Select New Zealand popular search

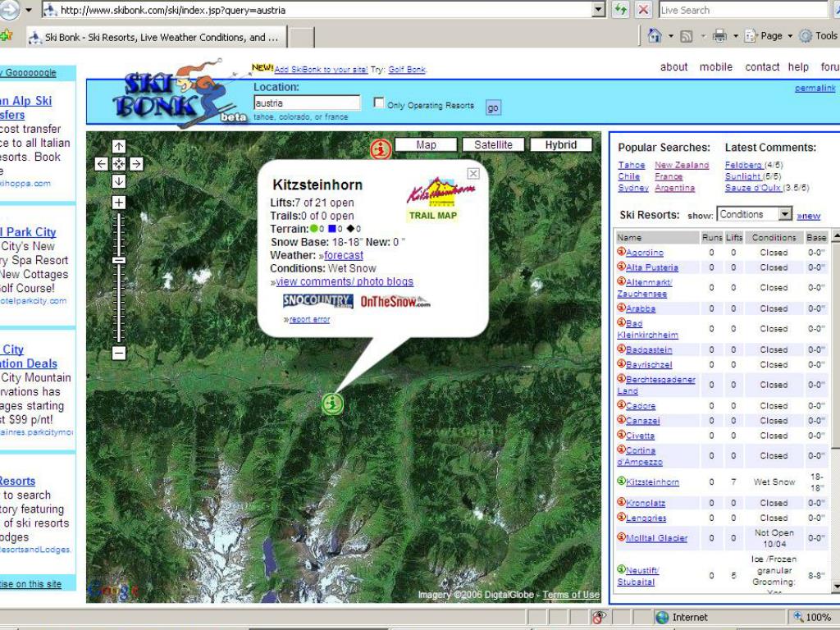point(682,165)
